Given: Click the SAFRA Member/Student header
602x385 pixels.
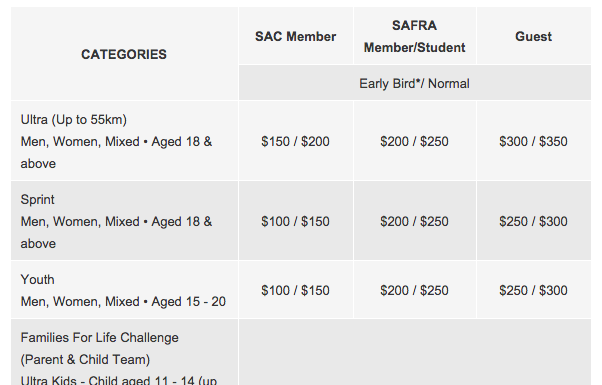Looking at the screenshot, I should tap(415, 36).
